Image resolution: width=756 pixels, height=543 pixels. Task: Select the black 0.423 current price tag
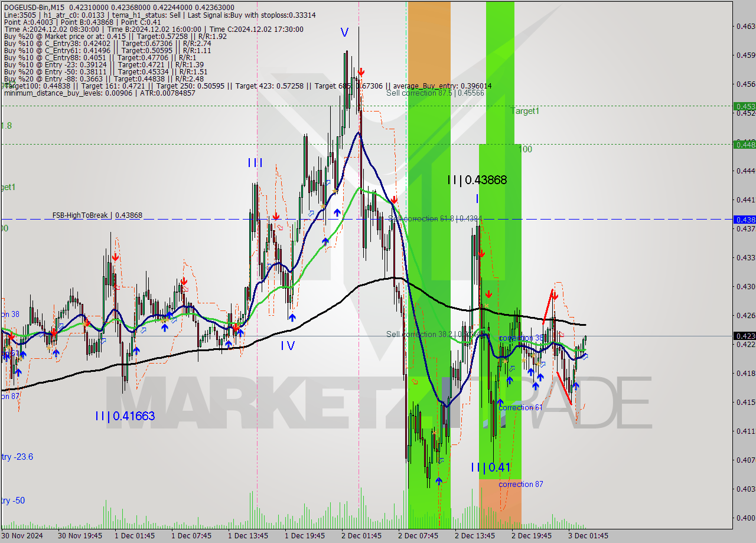point(744,336)
